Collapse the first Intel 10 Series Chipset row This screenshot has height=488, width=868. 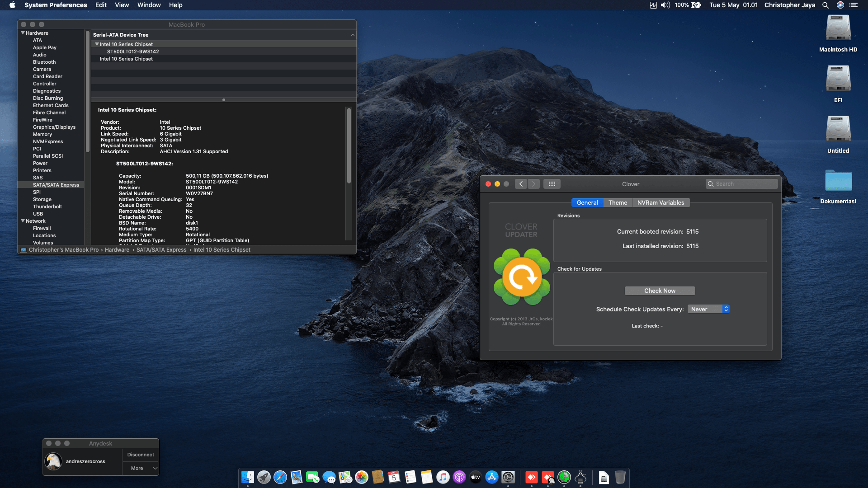pyautogui.click(x=97, y=44)
